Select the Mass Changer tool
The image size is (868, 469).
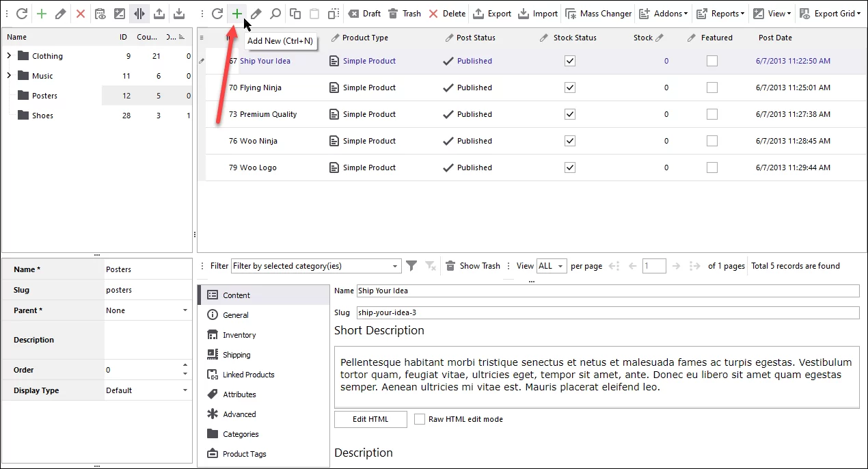(598, 13)
